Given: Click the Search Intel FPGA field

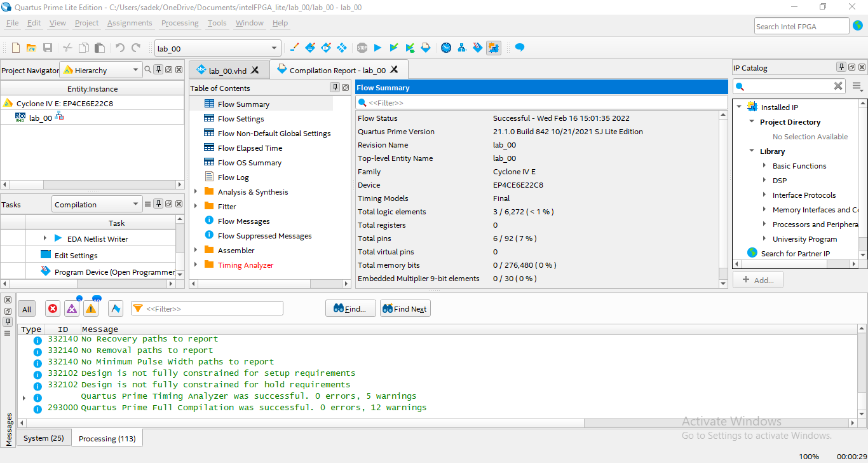Looking at the screenshot, I should pyautogui.click(x=801, y=26).
